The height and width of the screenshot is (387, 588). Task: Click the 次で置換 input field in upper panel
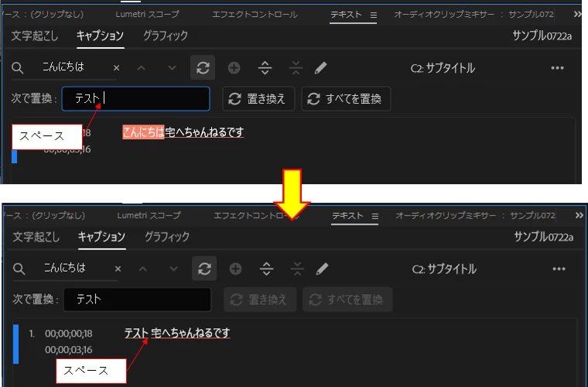point(135,98)
